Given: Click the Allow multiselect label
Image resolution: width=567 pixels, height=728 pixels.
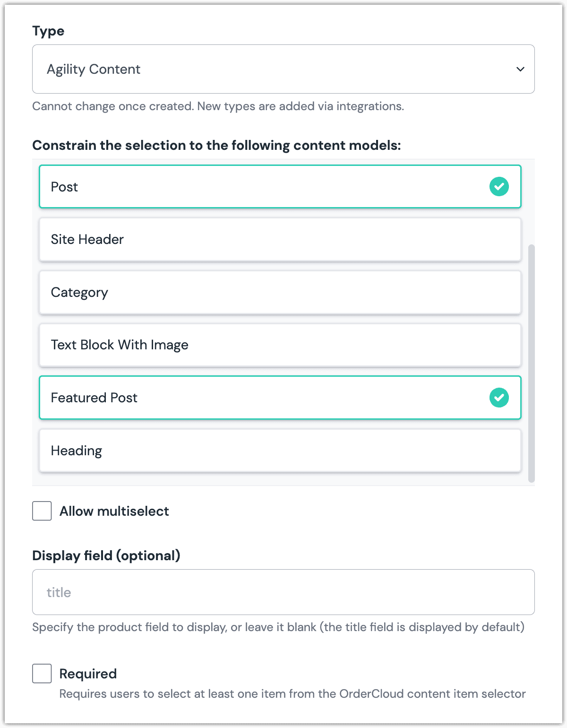Looking at the screenshot, I should pyautogui.click(x=114, y=511).
